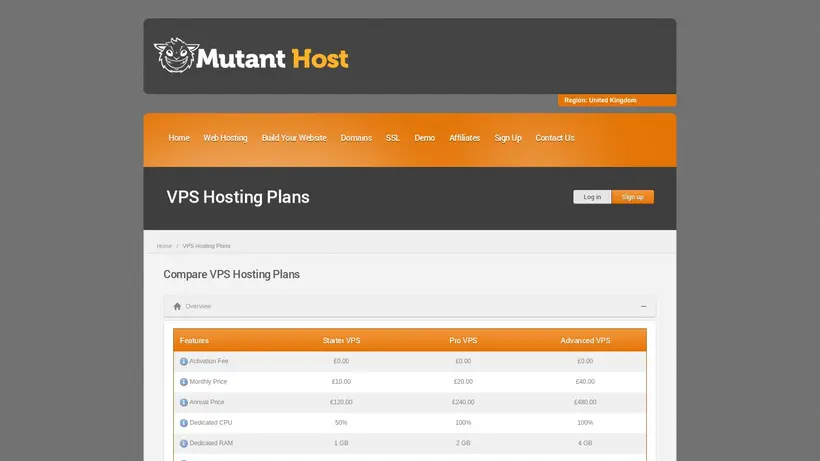The width and height of the screenshot is (820, 461).
Task: Click the £20.00 Pro monthly price
Action: [463, 382]
